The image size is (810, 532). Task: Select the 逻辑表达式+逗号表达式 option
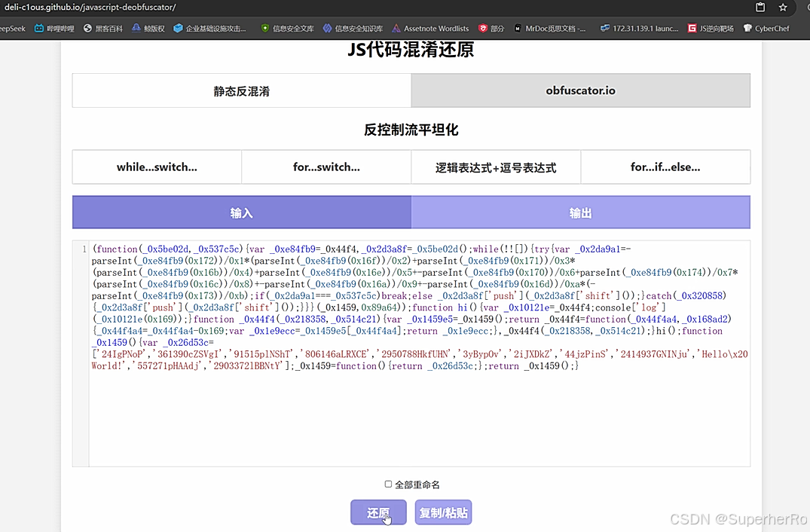pos(496,167)
